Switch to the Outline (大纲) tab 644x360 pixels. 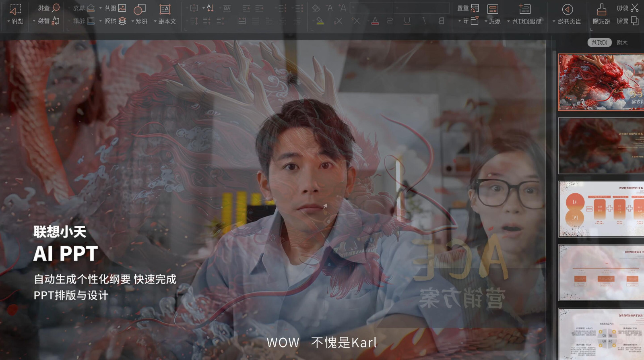[x=622, y=42]
